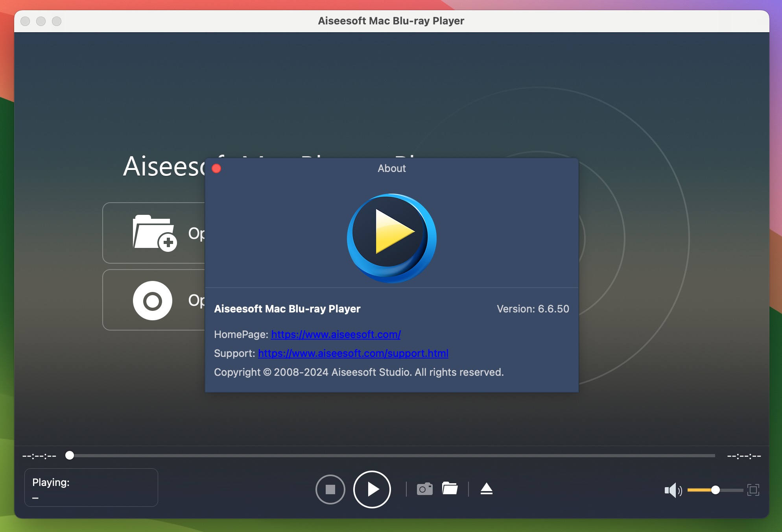
Task: Click the disc eject icon
Action: [487, 489]
